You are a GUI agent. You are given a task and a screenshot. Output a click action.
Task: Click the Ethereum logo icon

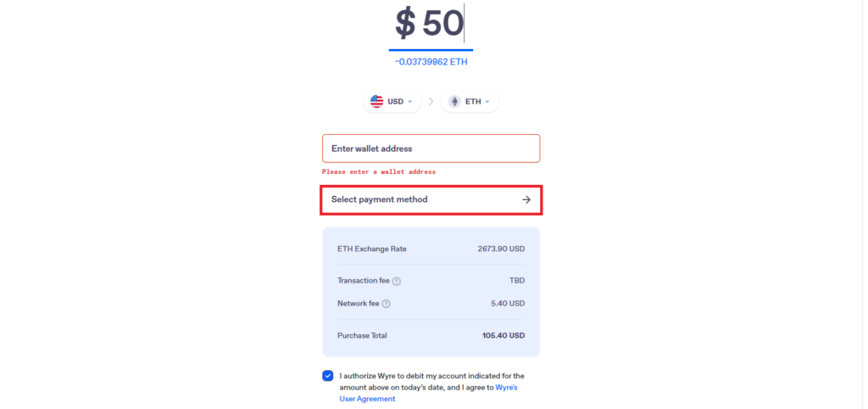tap(454, 102)
